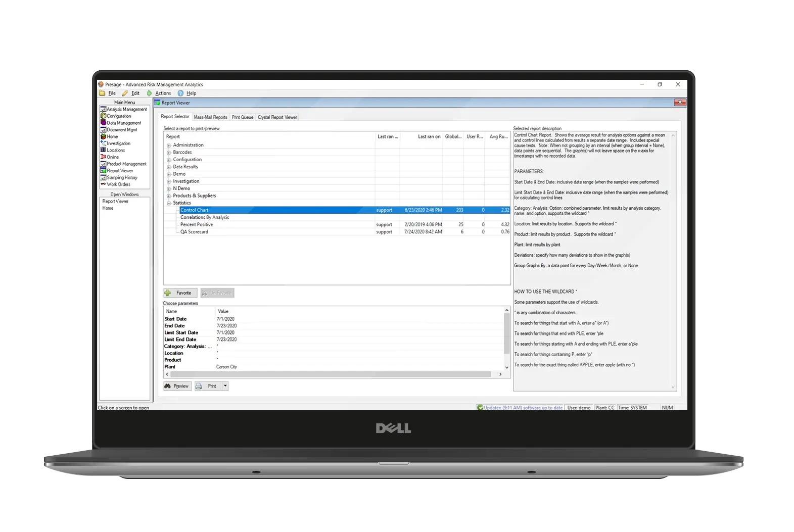The width and height of the screenshot is (794, 532).
Task: Go to Home icon in Main Menu
Action: (103, 136)
